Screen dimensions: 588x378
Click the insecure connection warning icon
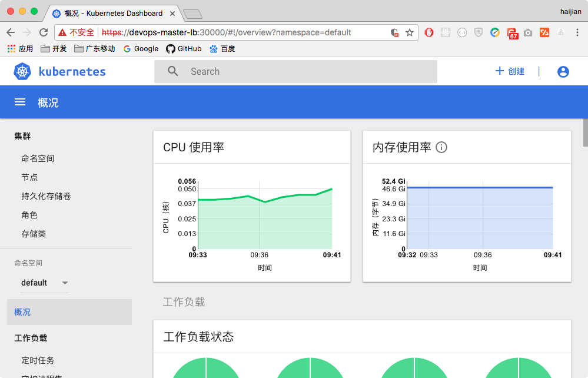click(62, 32)
